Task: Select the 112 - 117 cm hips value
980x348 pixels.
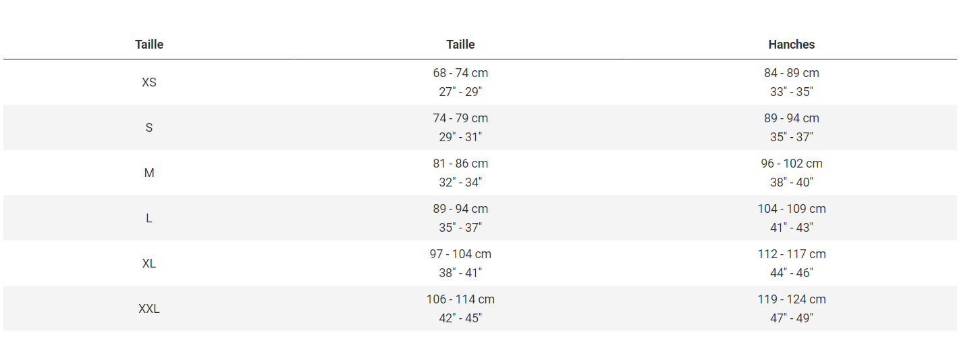Action: click(792, 254)
